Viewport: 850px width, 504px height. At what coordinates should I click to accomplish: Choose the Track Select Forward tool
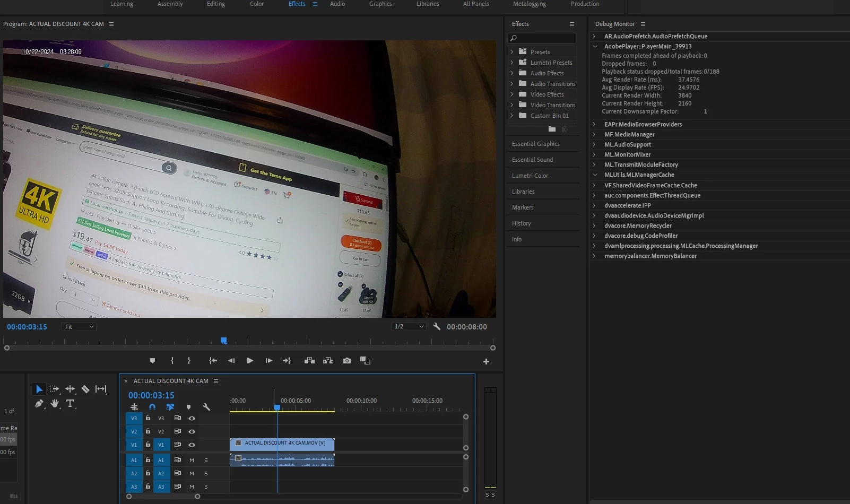54,389
